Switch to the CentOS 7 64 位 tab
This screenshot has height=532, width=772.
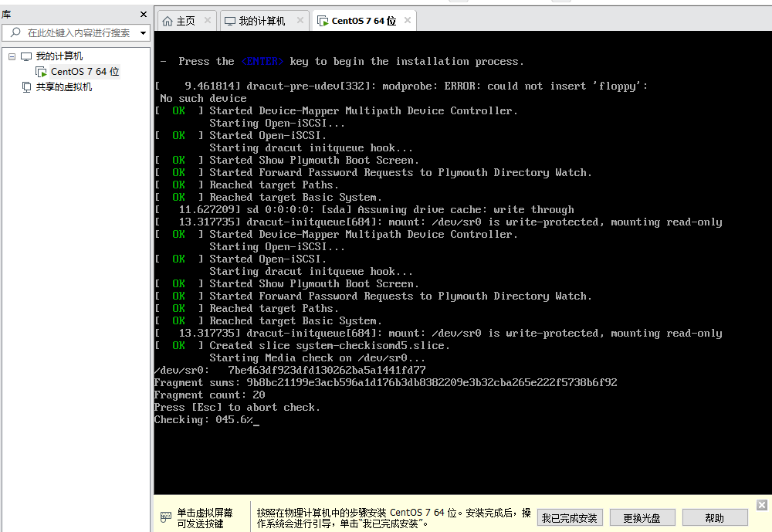(364, 21)
